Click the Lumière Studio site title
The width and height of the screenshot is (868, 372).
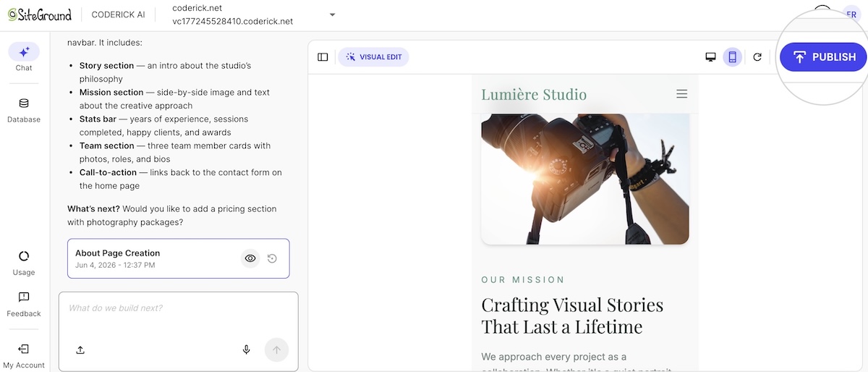tap(534, 94)
